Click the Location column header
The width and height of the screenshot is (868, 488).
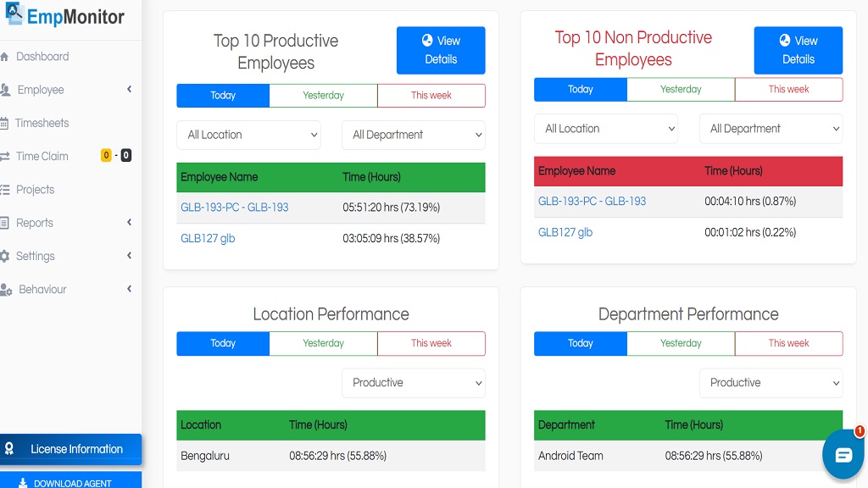pos(201,425)
